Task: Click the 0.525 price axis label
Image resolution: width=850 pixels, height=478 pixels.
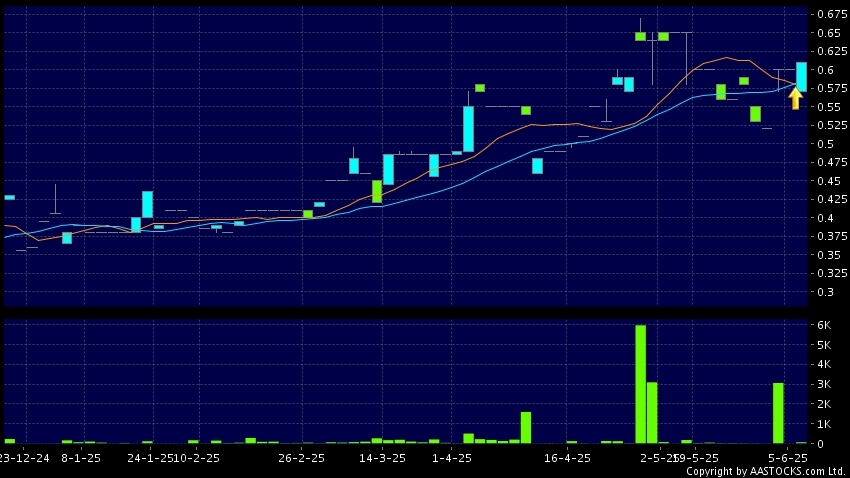Action: tap(832, 125)
